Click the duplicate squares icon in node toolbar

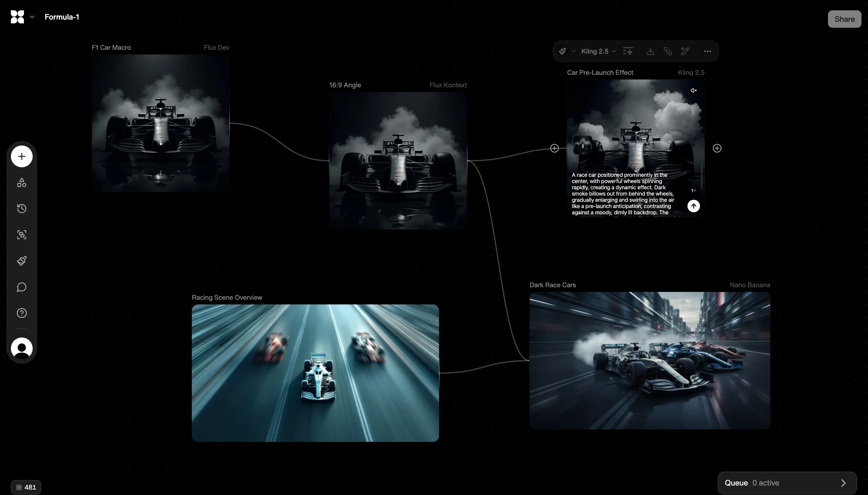(x=668, y=51)
